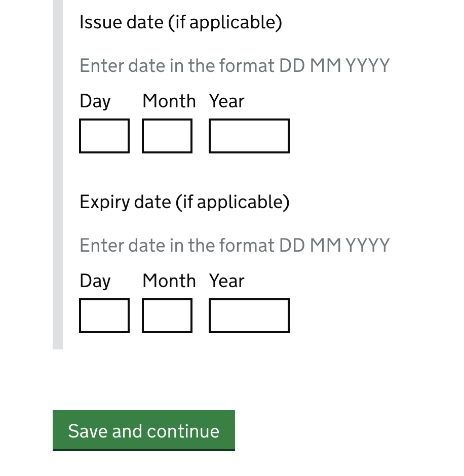The width and height of the screenshot is (464, 476).
Task: Focus the Expiry date Month field
Action: pyautogui.click(x=167, y=315)
